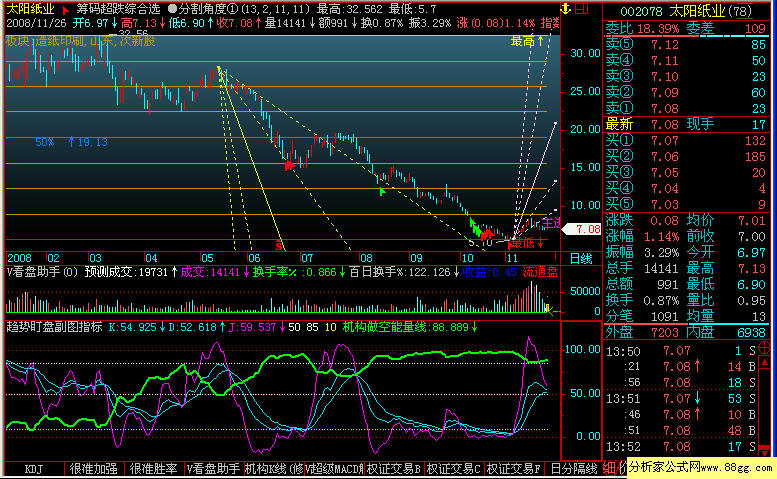The image size is (777, 479).
Task: Click the 买① 7.07 bid row
Action: click(686, 140)
